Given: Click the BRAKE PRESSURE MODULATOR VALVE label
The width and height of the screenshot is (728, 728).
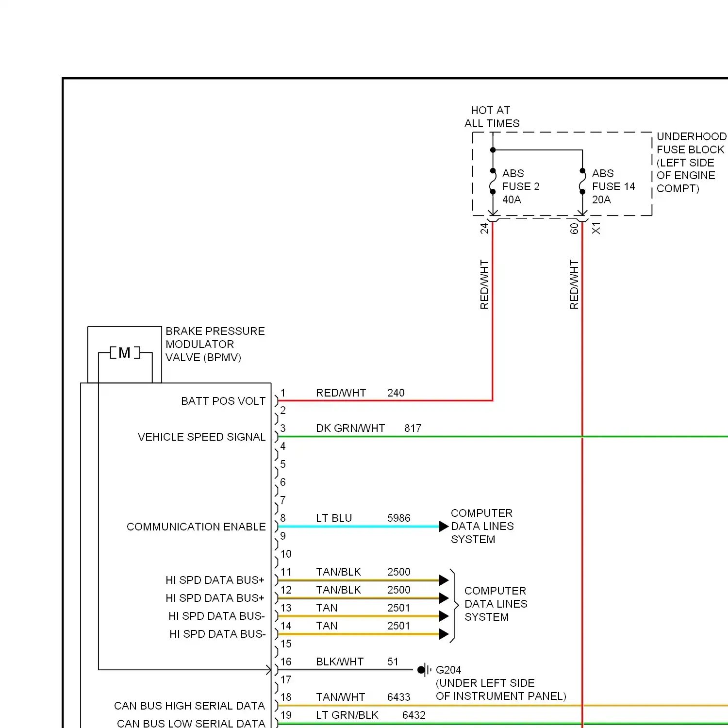Looking at the screenshot, I should point(215,344).
